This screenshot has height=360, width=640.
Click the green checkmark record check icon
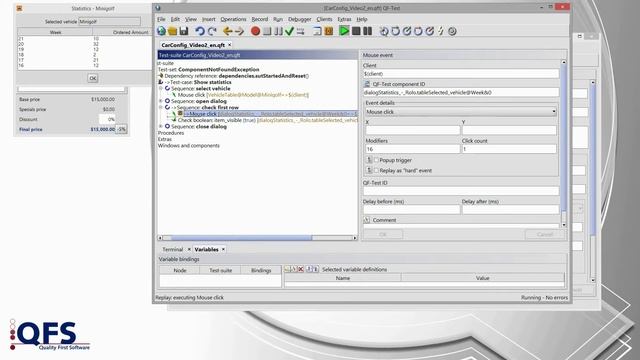tap(289, 31)
